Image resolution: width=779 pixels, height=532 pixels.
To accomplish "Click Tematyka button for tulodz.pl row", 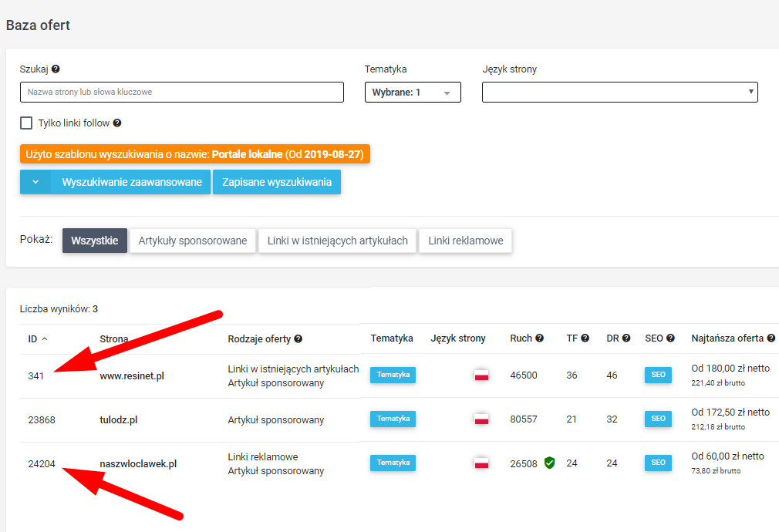I will [393, 419].
